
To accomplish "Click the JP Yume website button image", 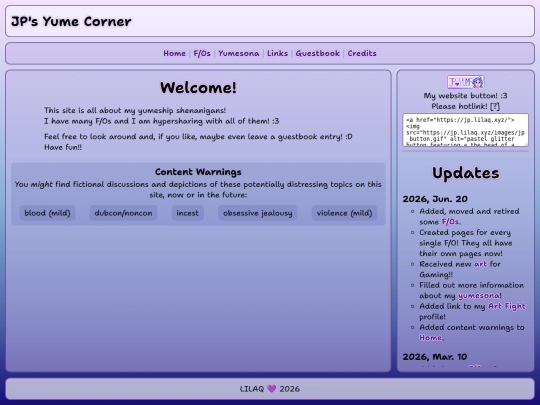I will pyautogui.click(x=466, y=82).
